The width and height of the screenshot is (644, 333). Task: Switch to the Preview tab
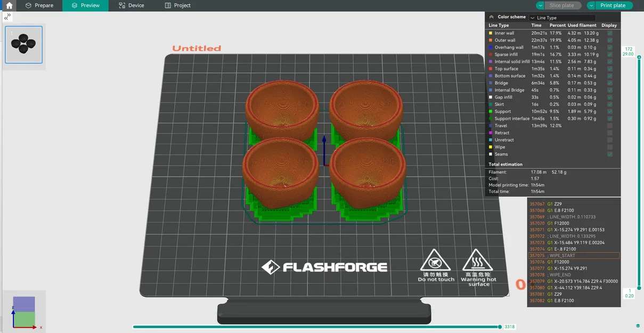click(85, 5)
